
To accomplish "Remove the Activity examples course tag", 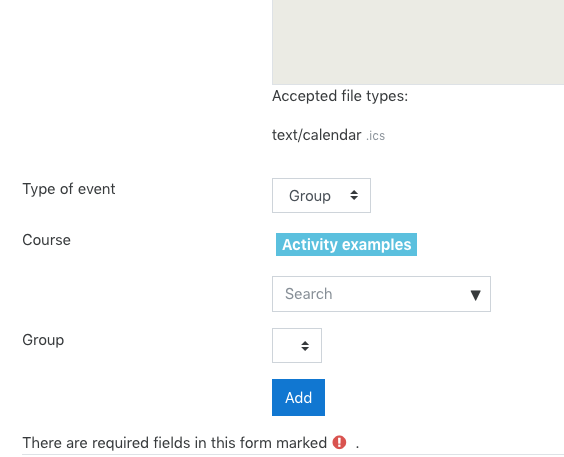I will point(346,245).
